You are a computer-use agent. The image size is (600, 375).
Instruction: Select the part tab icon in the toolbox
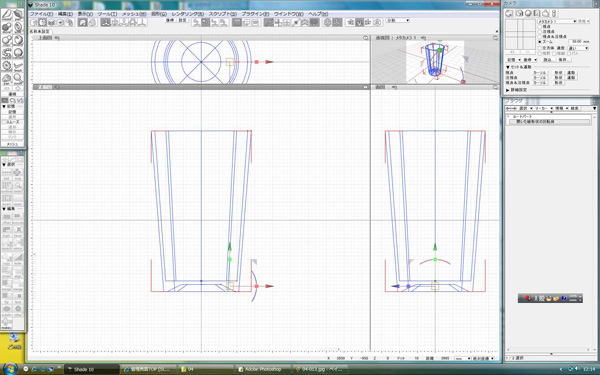(18, 15)
